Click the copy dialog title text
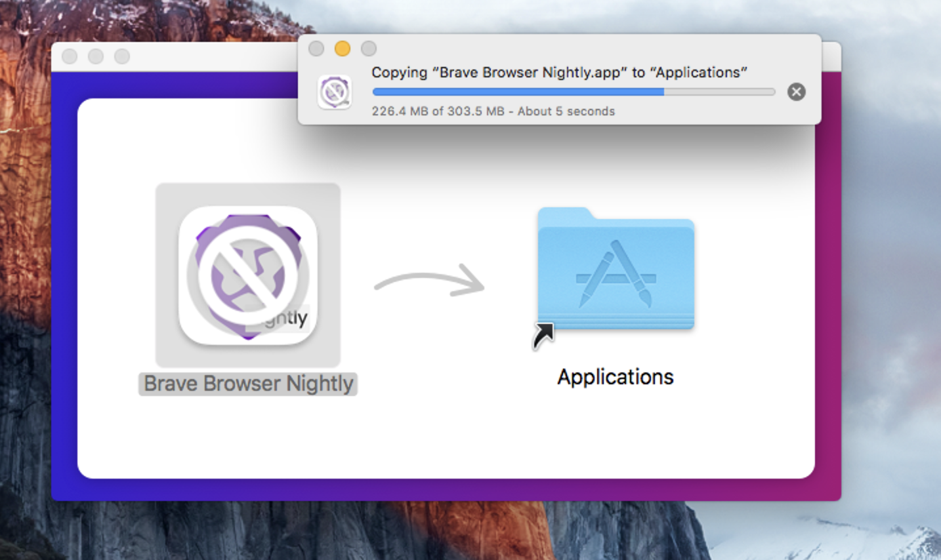The height and width of the screenshot is (560, 941). click(559, 72)
